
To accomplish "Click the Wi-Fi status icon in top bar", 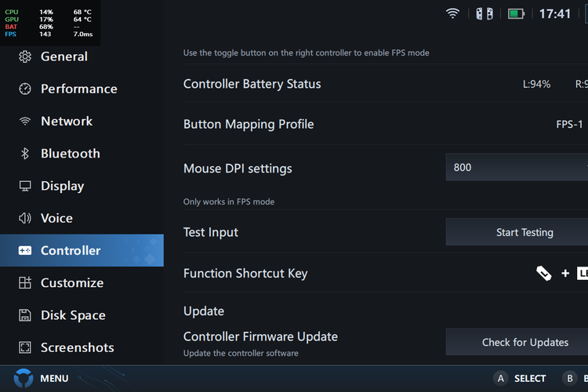I will [x=452, y=13].
